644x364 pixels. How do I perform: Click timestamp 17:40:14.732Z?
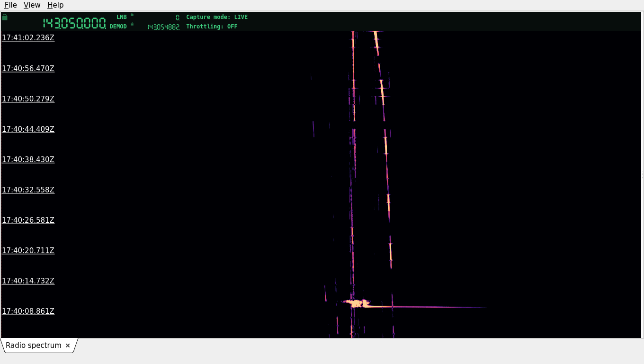(x=28, y=281)
